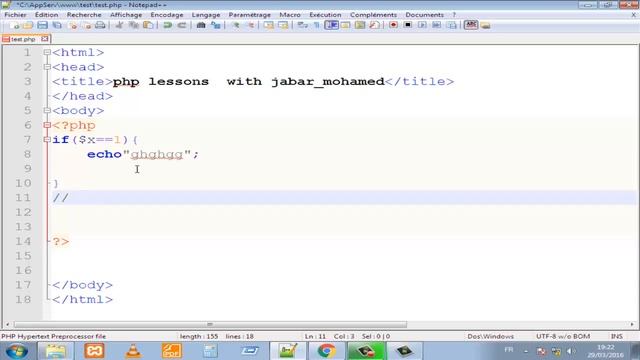Click the scrollbar left arrow

(7, 324)
